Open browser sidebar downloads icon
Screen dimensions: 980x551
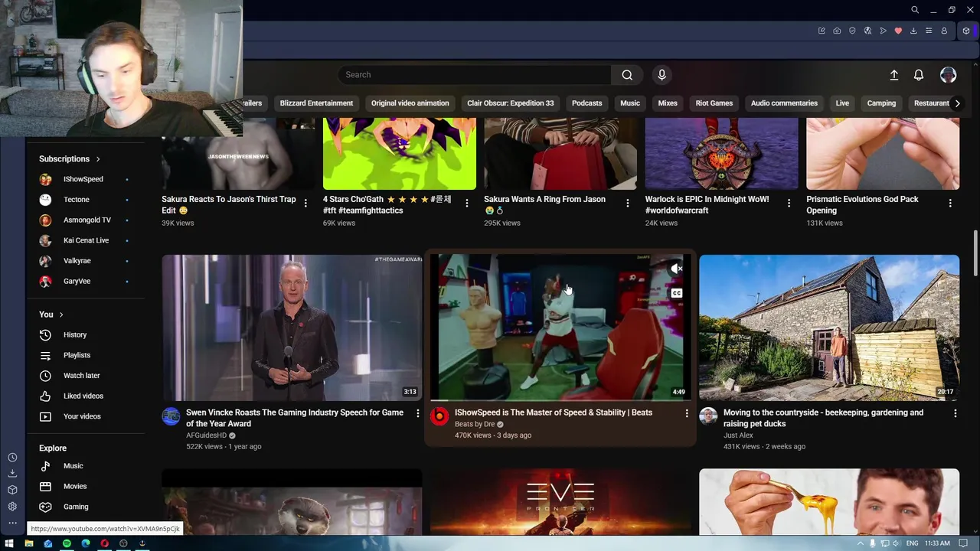click(x=12, y=474)
